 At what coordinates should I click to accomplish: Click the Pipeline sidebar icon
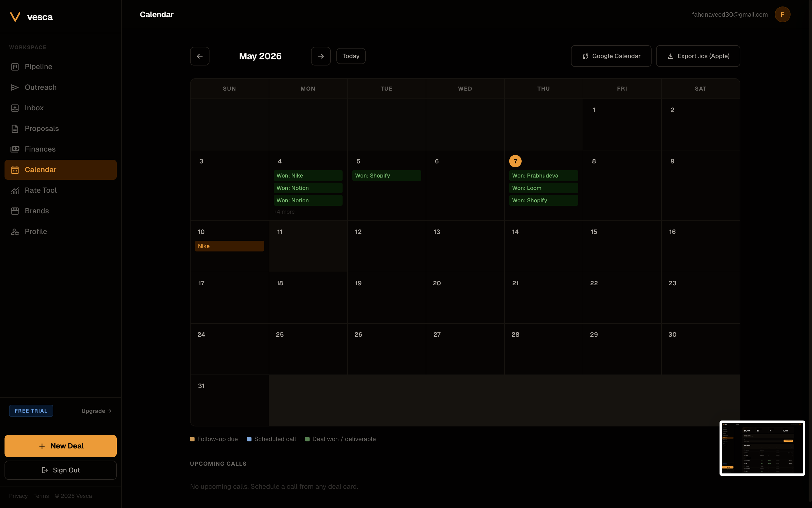15,67
